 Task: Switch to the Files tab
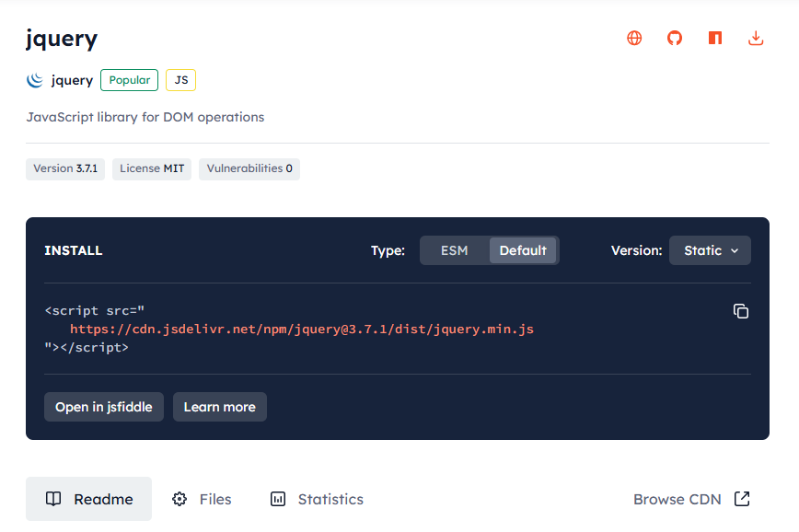click(x=202, y=499)
